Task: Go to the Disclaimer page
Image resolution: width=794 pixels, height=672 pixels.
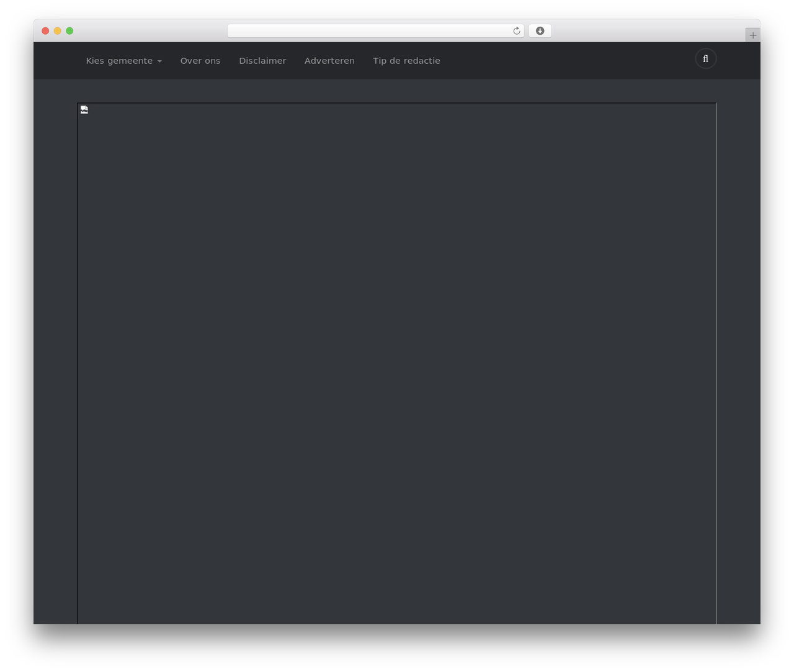Action: (262, 61)
